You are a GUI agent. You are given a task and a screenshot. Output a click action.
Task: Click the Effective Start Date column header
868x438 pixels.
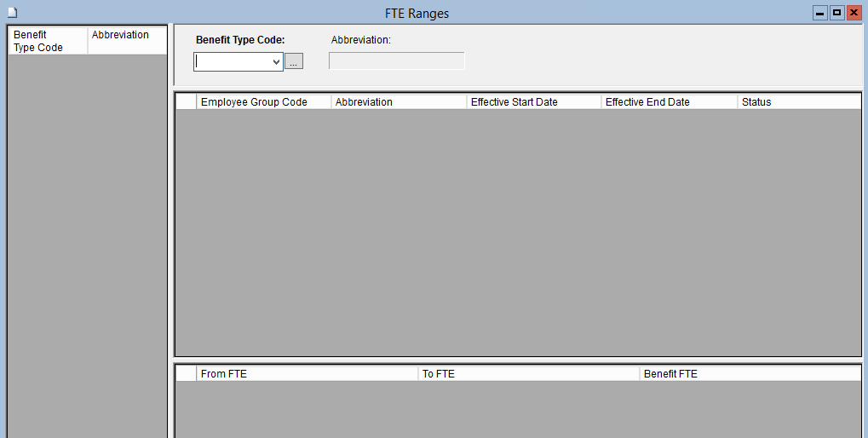pos(533,102)
